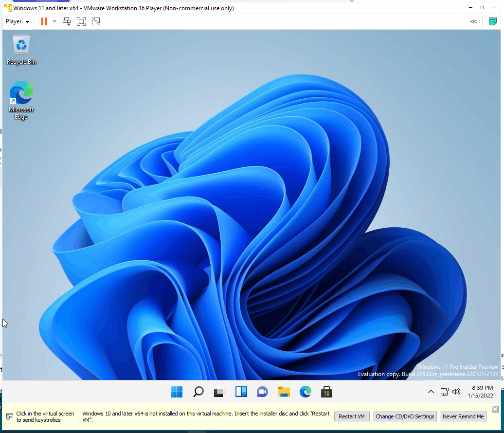
Task: Click Change CD/DVD Settings button
Action: [x=405, y=416]
